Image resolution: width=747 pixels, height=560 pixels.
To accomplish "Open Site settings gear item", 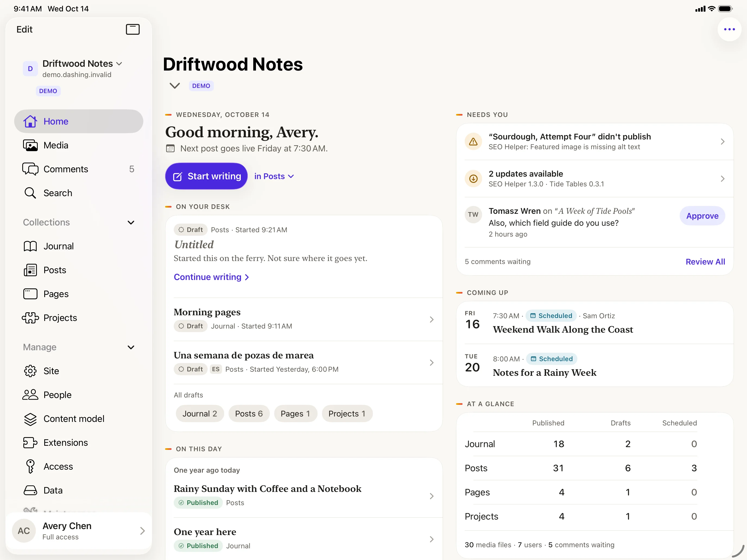I will click(x=79, y=371).
